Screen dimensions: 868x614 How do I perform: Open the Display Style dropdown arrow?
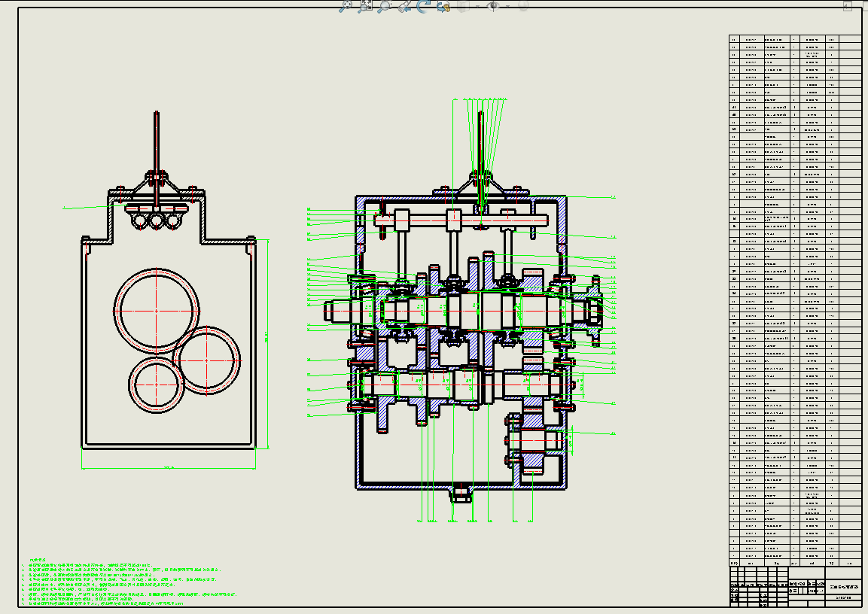(476, 6)
